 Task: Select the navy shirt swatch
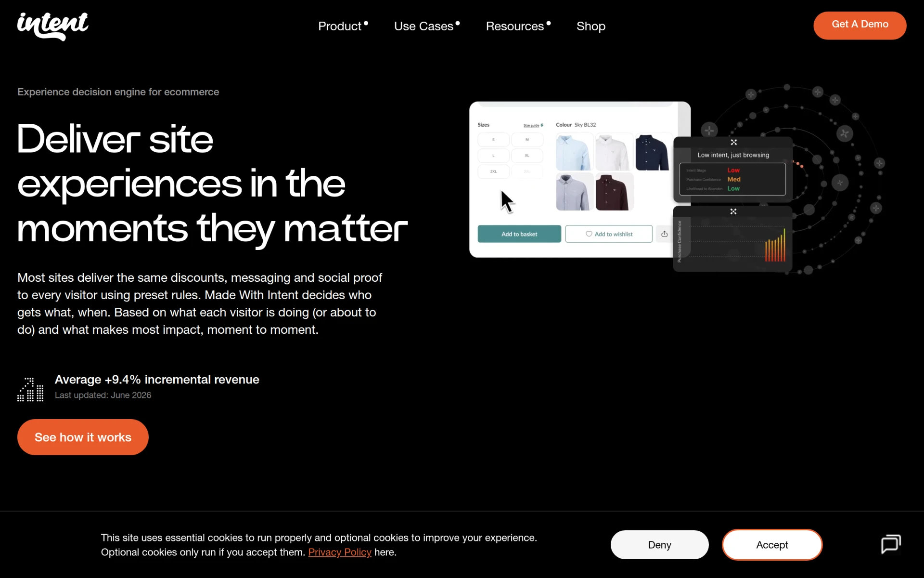652,152
